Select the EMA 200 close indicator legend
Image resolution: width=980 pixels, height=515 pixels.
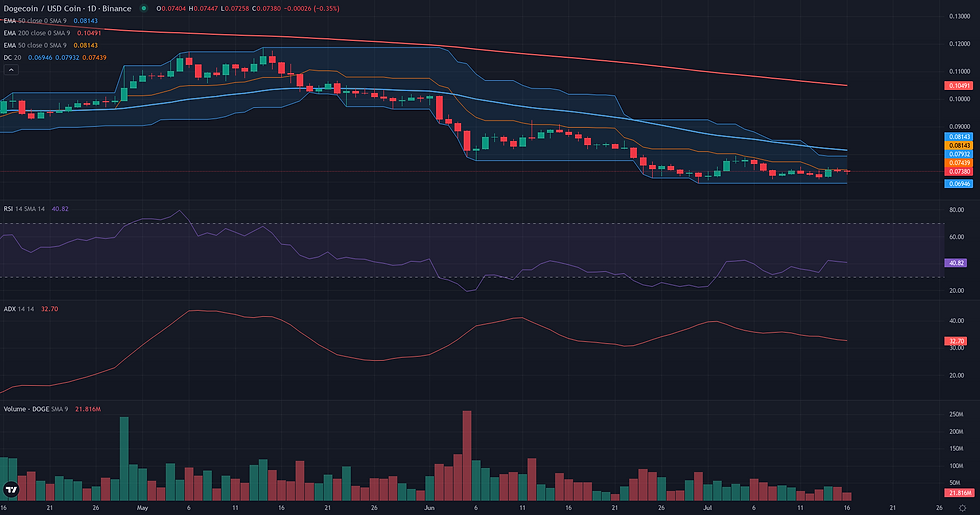click(x=52, y=33)
